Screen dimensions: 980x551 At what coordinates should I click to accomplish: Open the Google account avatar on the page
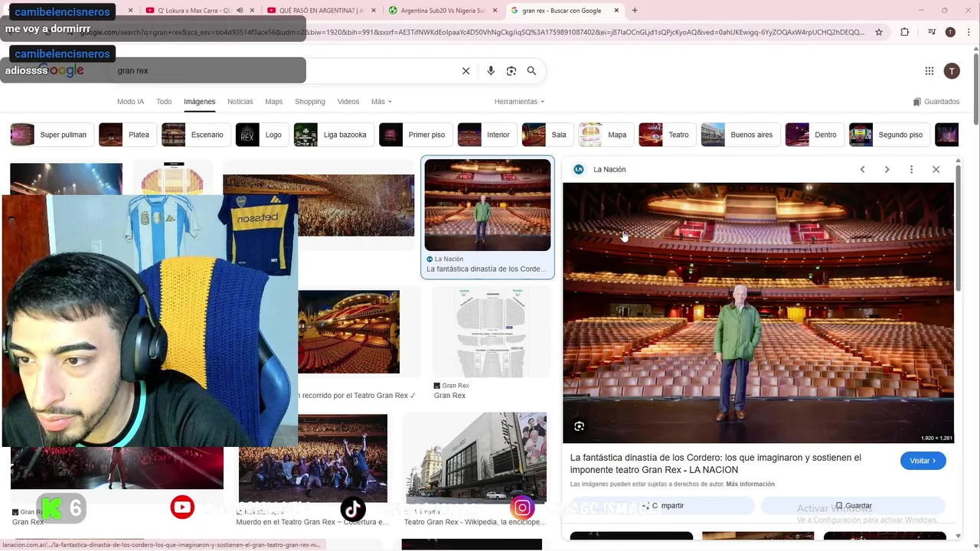tap(952, 70)
